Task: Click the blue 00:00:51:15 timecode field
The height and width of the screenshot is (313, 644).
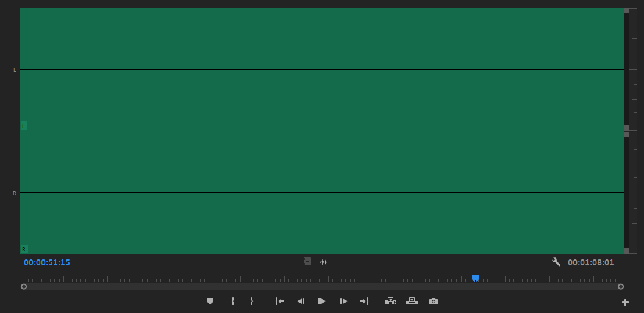Action: [x=47, y=262]
